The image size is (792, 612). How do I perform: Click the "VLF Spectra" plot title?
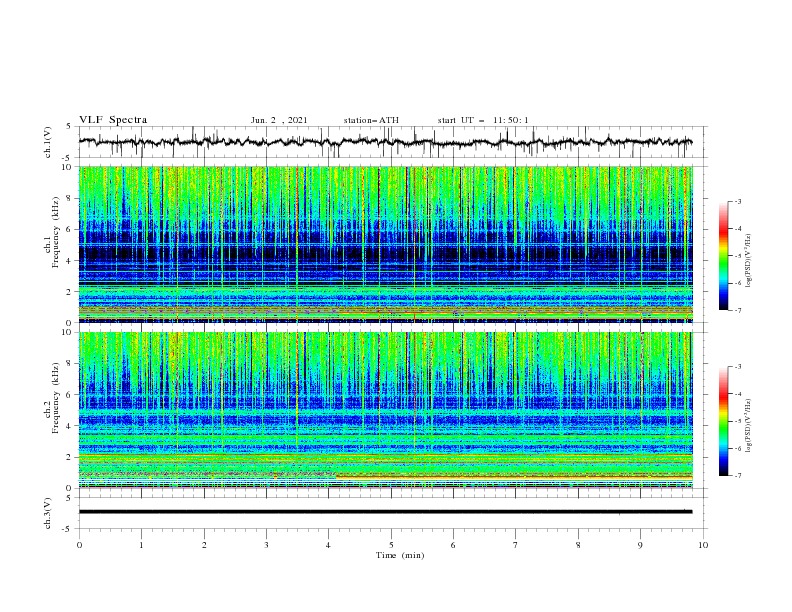pos(113,120)
